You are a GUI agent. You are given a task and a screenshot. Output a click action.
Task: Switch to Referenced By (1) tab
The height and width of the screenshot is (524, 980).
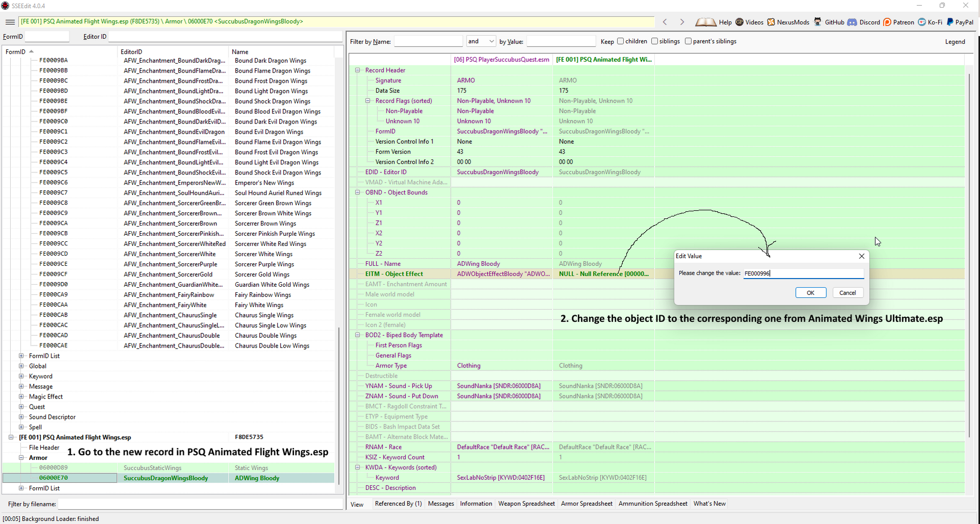[x=398, y=504]
